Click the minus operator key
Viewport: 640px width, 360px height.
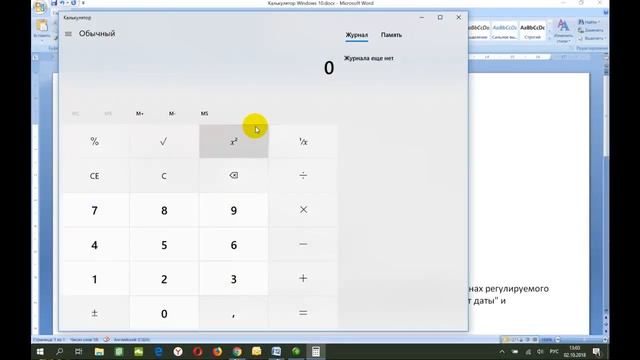click(x=303, y=244)
